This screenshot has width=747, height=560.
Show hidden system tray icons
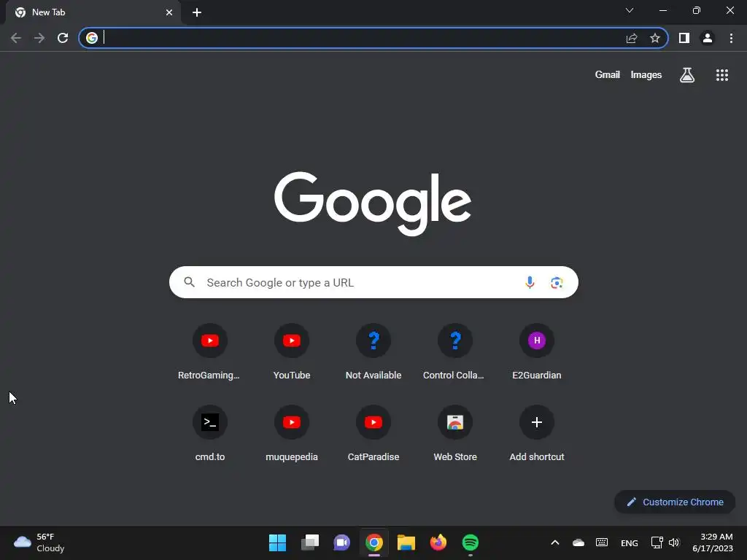click(x=555, y=542)
